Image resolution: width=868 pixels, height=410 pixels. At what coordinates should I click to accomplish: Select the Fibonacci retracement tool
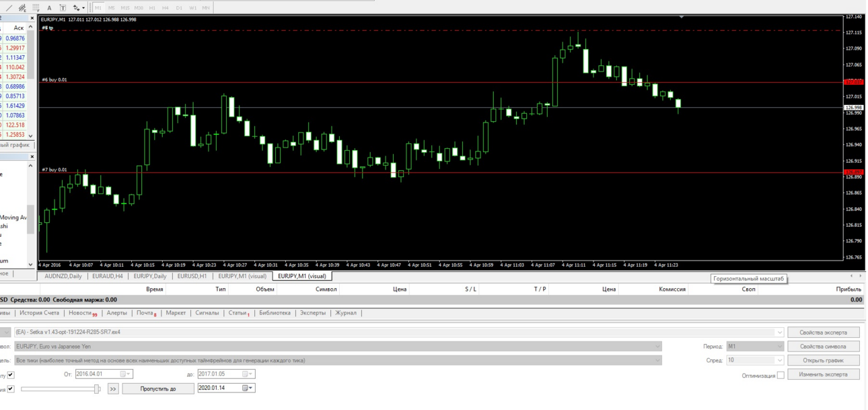(36, 8)
